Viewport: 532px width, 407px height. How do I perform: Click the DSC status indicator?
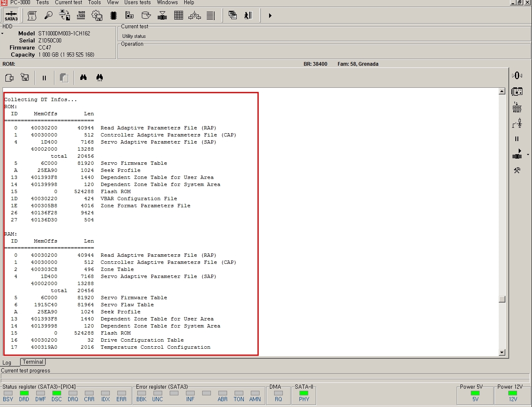57,393
